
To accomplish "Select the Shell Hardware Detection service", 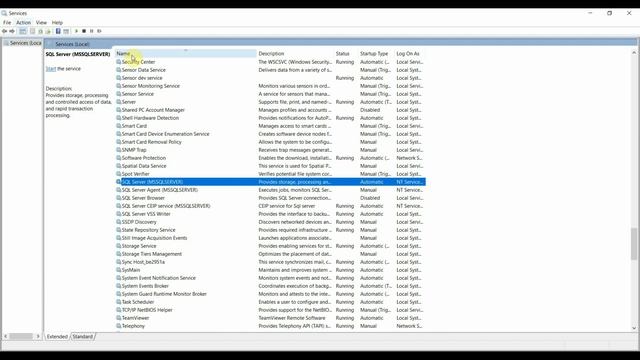I will tap(150, 118).
